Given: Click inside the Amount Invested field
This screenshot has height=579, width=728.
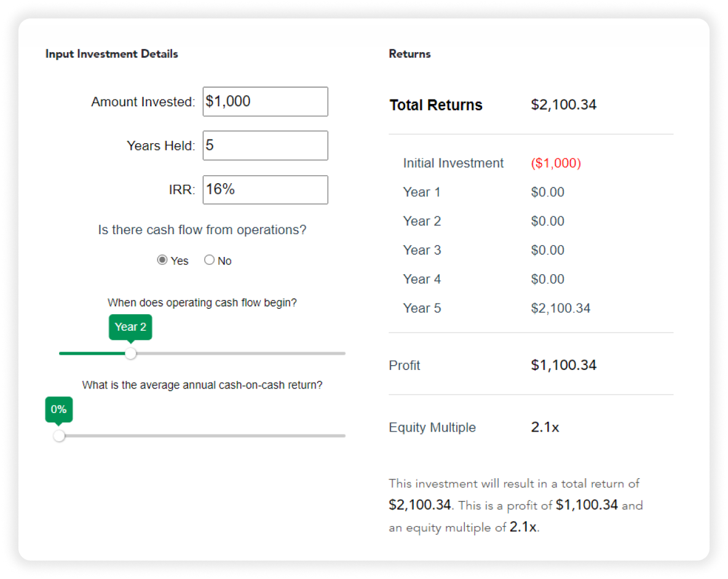Looking at the screenshot, I should 265,101.
